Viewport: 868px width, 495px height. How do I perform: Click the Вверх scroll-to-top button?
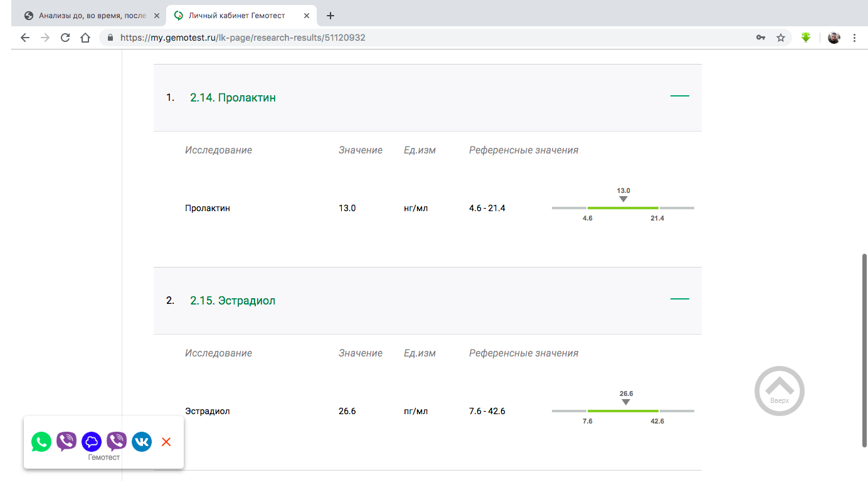(779, 391)
